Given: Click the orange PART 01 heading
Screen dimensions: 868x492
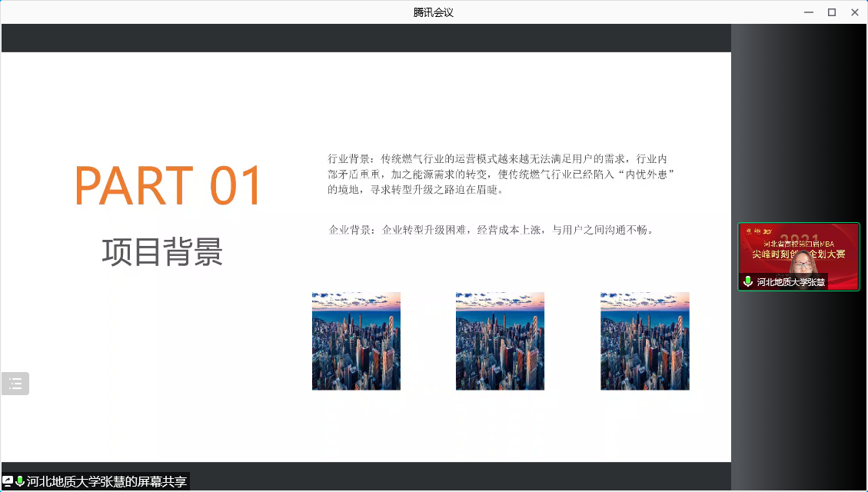Looking at the screenshot, I should point(169,186).
